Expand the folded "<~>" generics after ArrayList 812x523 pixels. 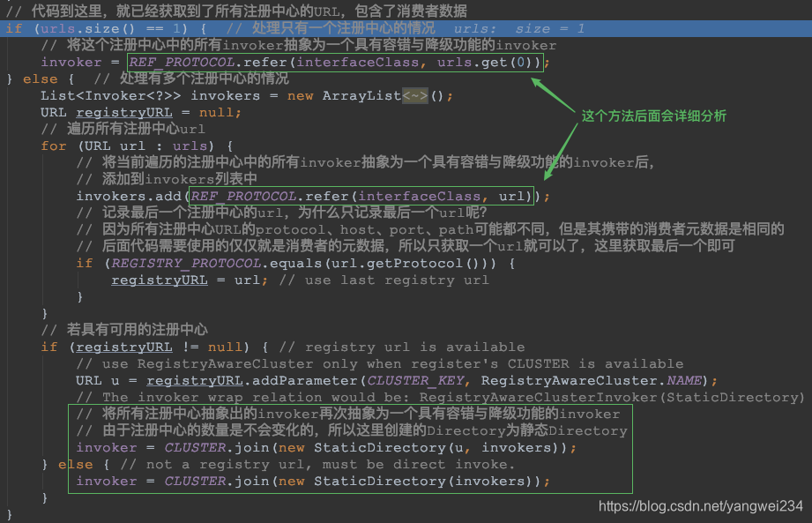pos(414,96)
